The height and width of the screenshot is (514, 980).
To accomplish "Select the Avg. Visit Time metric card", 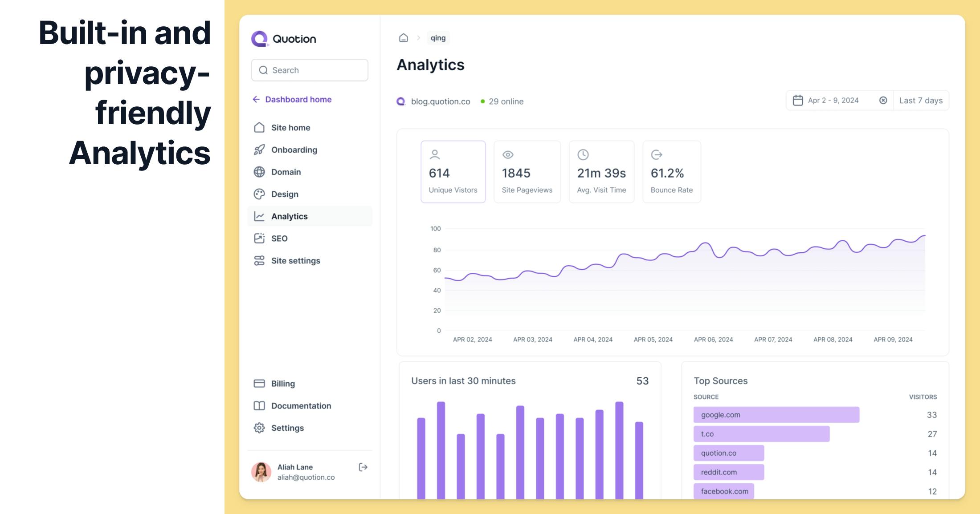I will pyautogui.click(x=601, y=172).
